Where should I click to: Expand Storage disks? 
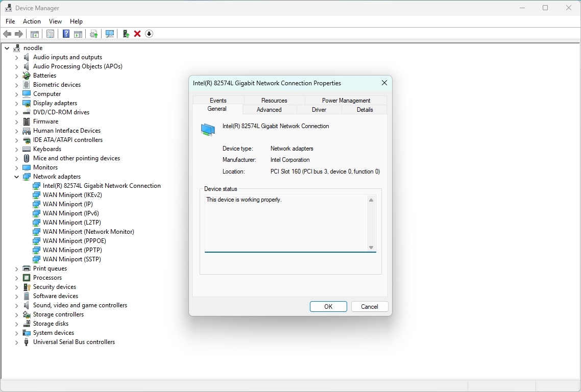[16, 324]
